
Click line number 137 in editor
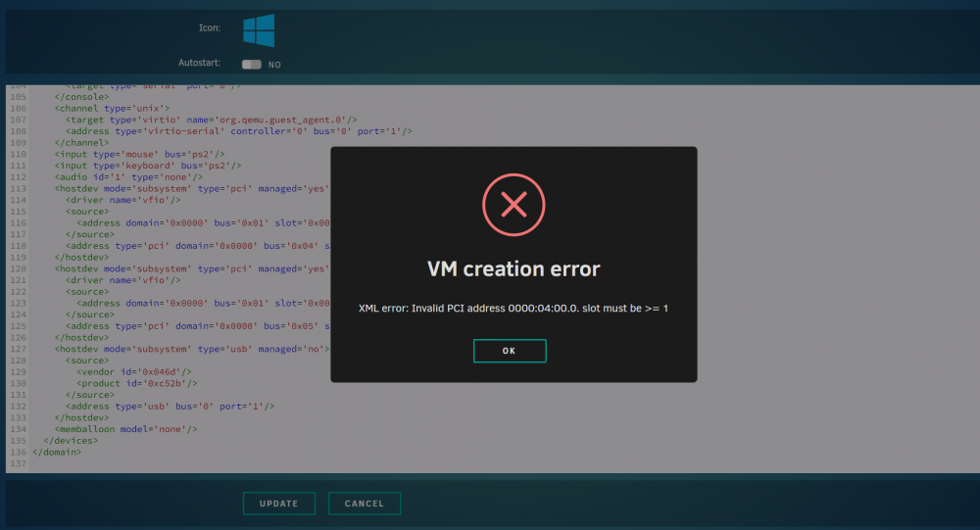click(18, 463)
